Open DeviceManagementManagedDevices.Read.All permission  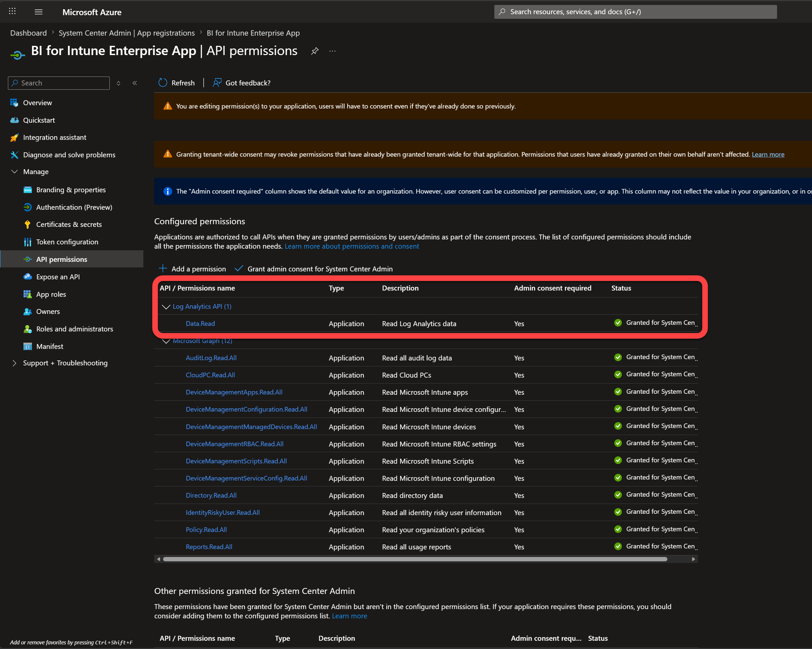(251, 427)
